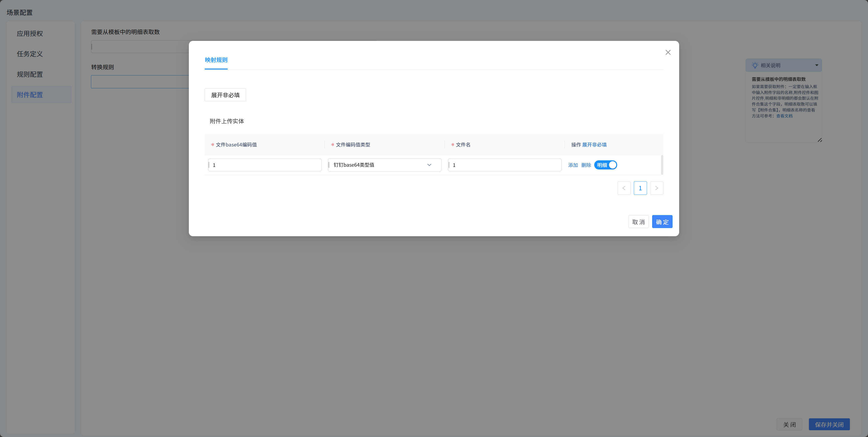This screenshot has width=868, height=437.
Task: Close the mapping rule dialog with X
Action: tap(668, 52)
